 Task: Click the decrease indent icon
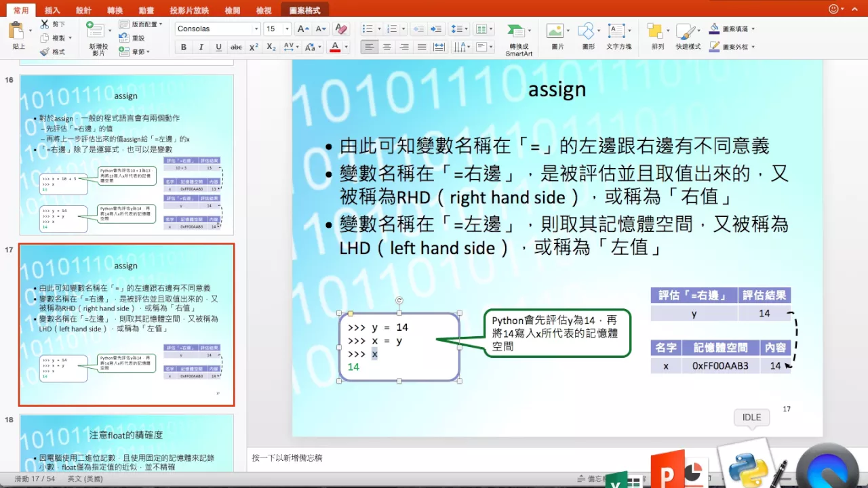click(418, 29)
